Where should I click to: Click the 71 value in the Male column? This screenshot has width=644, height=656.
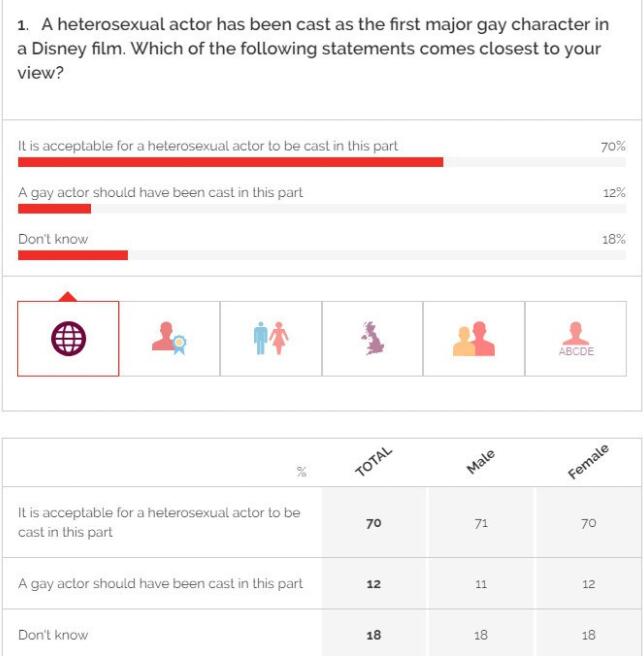click(x=481, y=522)
